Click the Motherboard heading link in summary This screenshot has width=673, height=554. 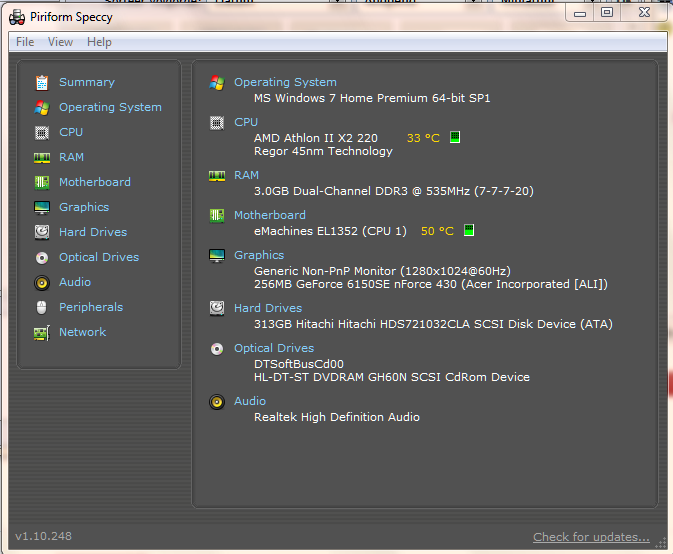coord(270,215)
